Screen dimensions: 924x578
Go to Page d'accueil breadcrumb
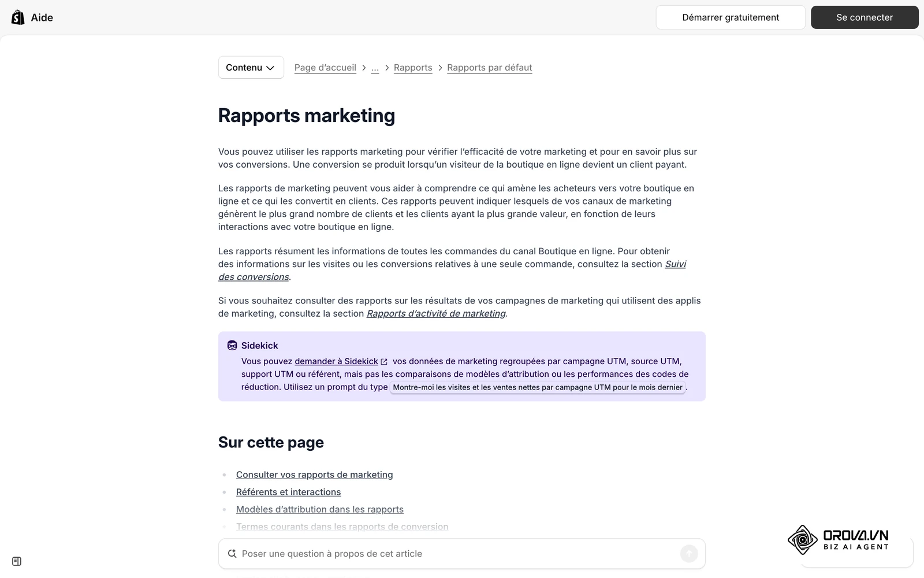coord(325,68)
